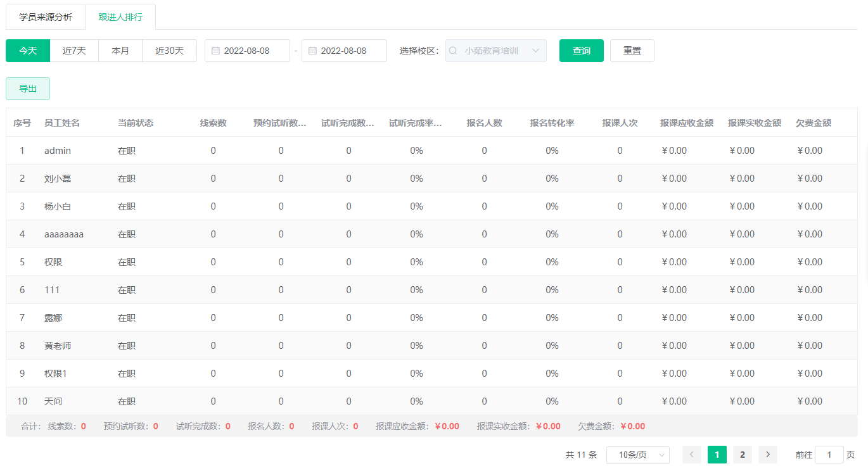Select the 本月 date range option
Image resolution: width=868 pixels, height=466 pixels.
(120, 51)
